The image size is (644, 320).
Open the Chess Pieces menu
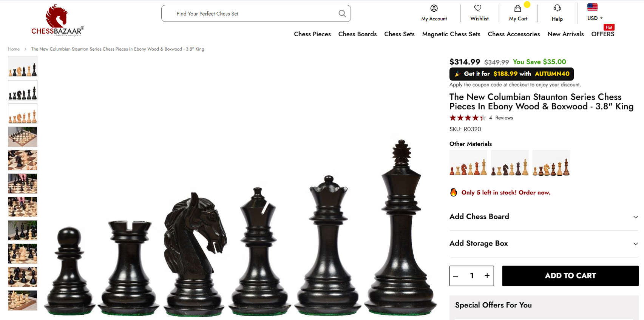click(312, 34)
